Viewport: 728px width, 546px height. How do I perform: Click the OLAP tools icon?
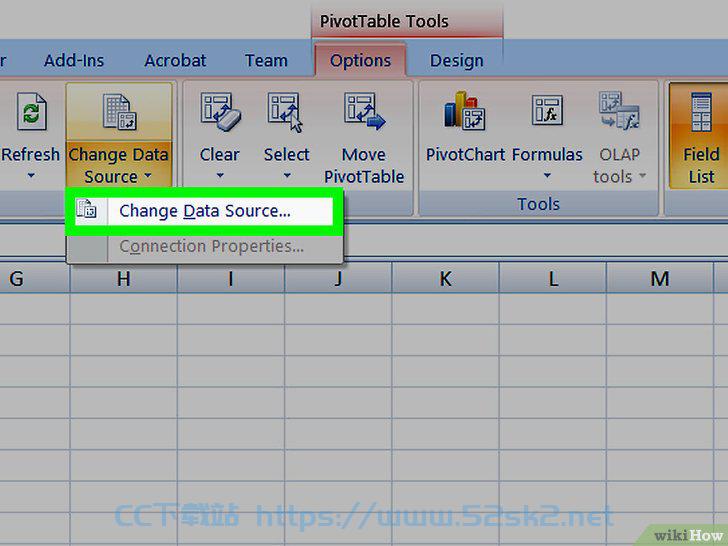pos(619,110)
